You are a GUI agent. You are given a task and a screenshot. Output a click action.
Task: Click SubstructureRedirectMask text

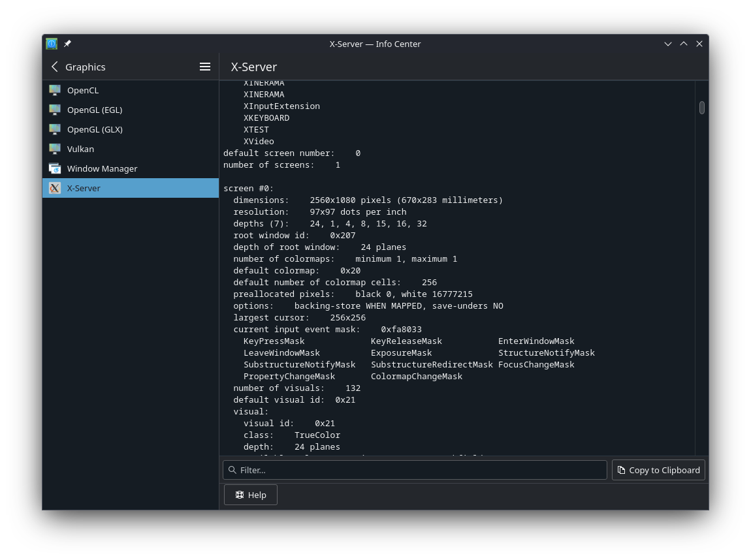pyautogui.click(x=432, y=364)
